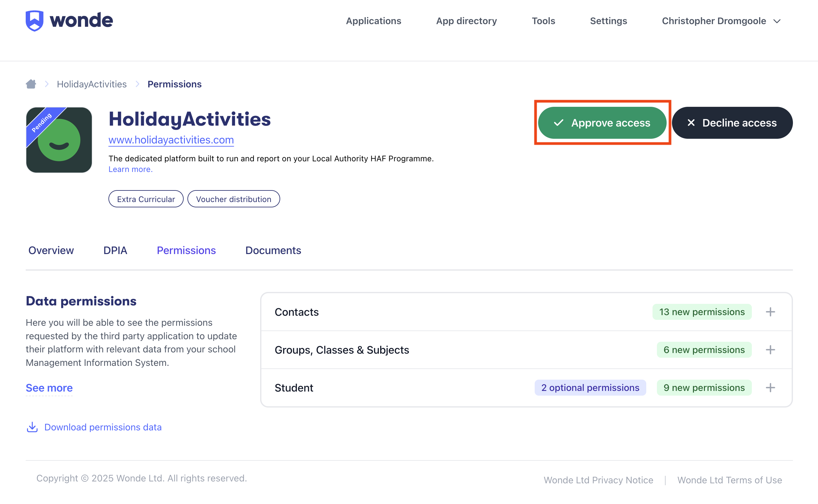Click the Wonde shield logo

tap(35, 21)
